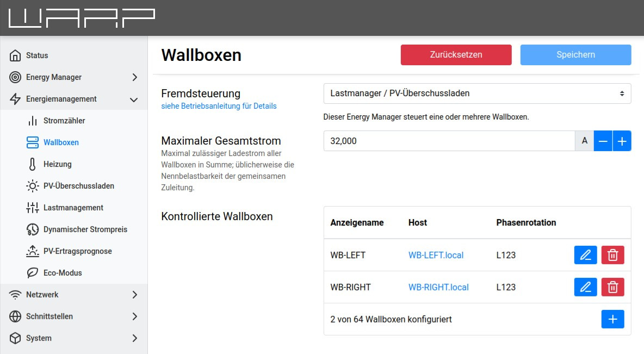The height and width of the screenshot is (354, 644).
Task: Click the Maximaler Gesamtstrom input field
Action: tap(449, 141)
